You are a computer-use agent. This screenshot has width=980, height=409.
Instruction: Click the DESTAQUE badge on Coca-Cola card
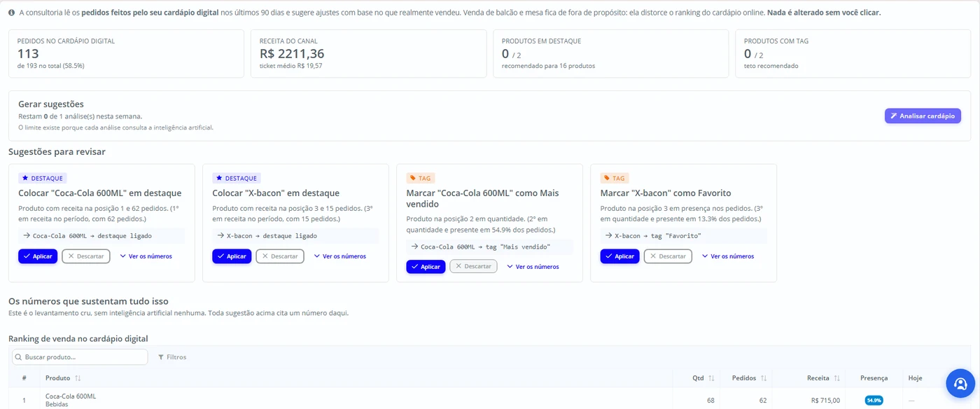[x=42, y=179]
